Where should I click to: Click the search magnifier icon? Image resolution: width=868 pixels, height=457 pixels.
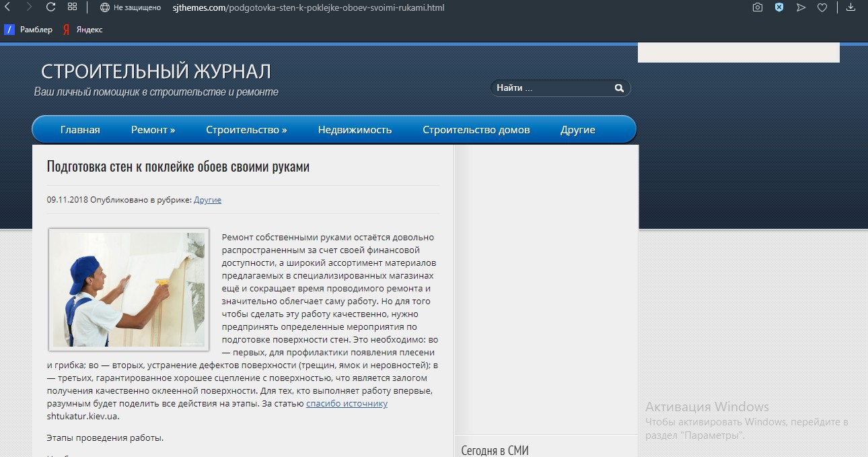619,88
